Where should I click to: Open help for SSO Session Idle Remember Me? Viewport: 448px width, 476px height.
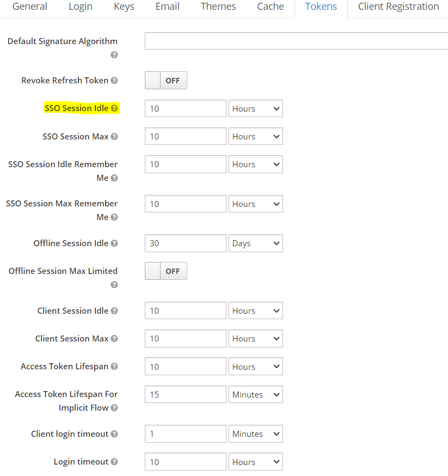tap(114, 178)
